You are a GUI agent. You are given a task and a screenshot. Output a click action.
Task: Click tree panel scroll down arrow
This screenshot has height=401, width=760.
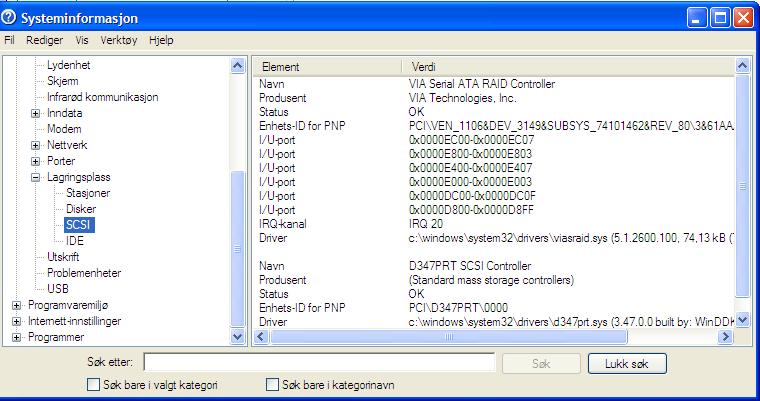[238, 336]
